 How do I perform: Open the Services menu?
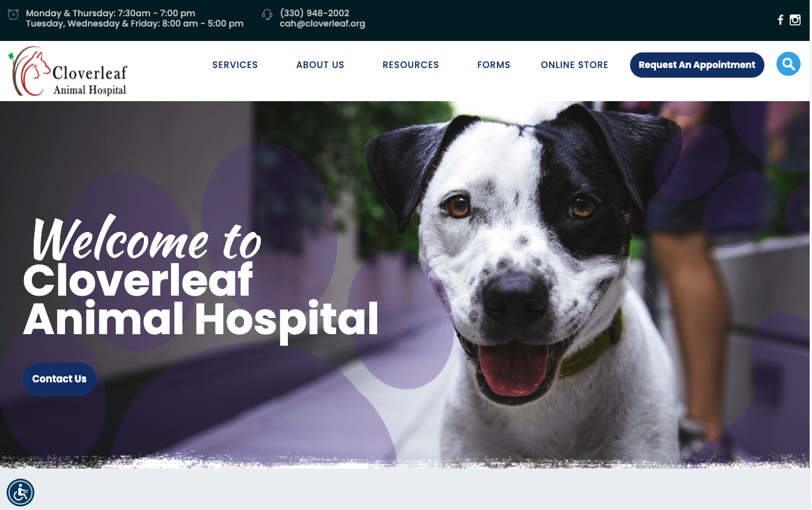(x=235, y=65)
